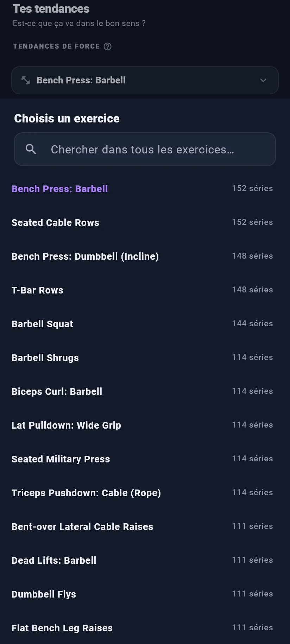Click the dumbbell icon in the exercise selector
This screenshot has width=290, height=644.
(26, 80)
